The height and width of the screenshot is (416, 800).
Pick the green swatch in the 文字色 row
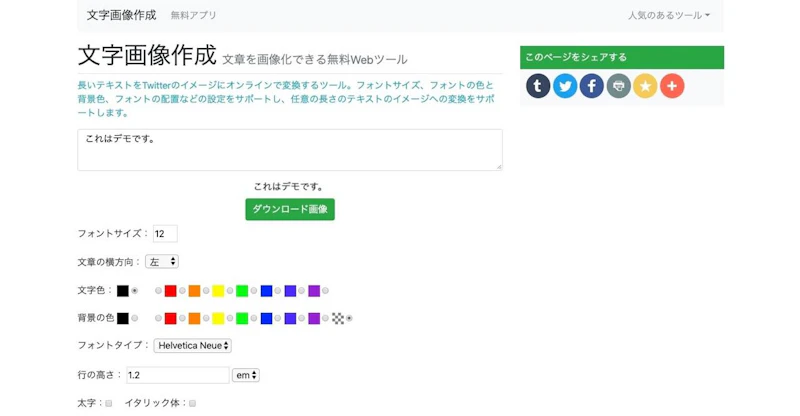(x=242, y=291)
